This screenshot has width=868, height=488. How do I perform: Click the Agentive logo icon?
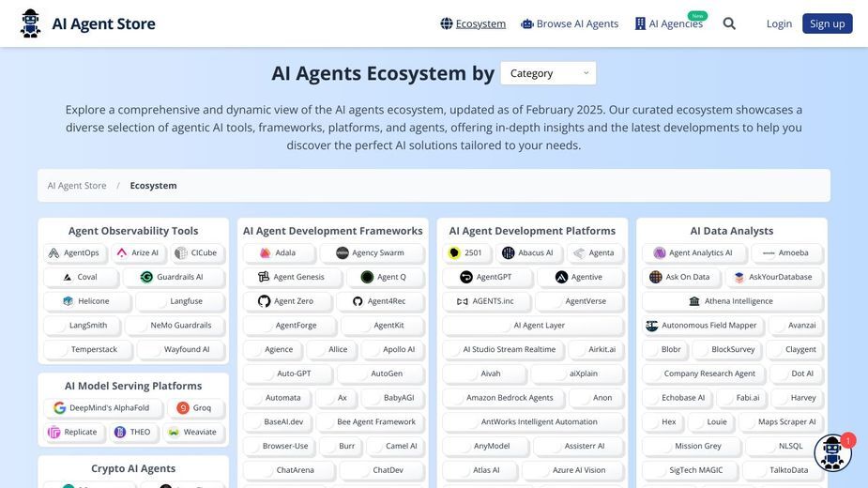[561, 277]
